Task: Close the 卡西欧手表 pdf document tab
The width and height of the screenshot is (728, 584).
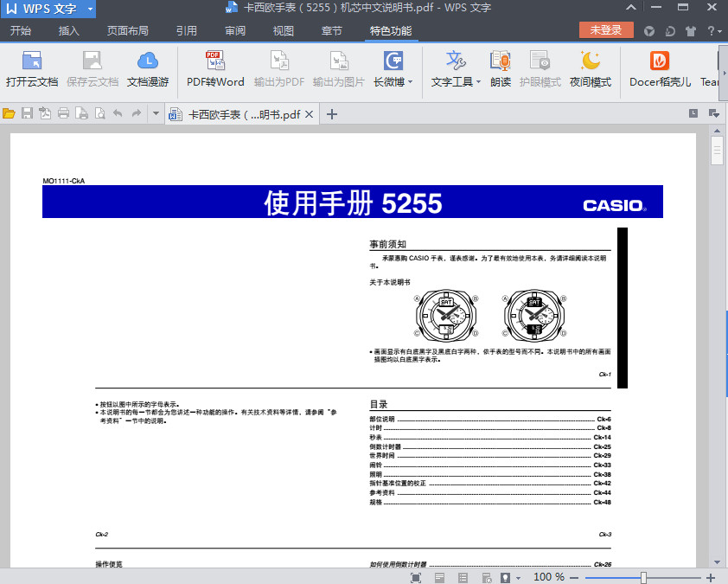Action: pyautogui.click(x=310, y=114)
